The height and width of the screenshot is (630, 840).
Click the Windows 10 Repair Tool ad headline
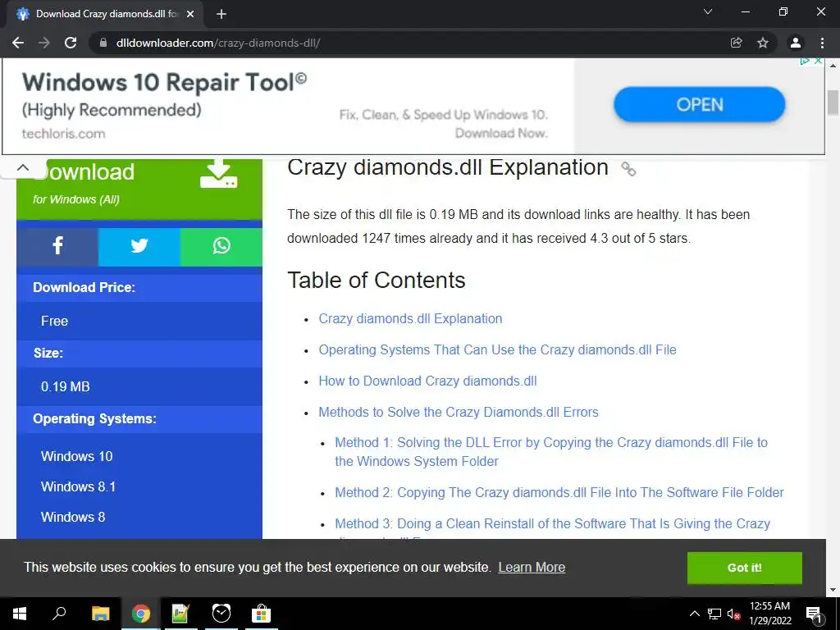[x=164, y=83]
